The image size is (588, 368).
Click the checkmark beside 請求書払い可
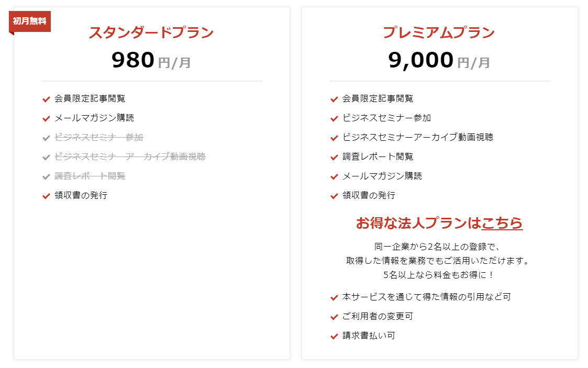click(x=334, y=336)
